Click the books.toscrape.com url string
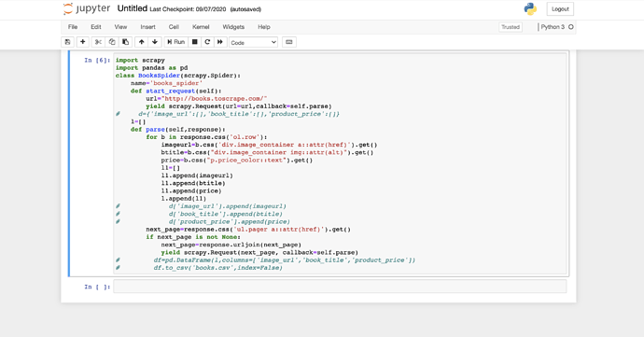The image size is (644, 337). coord(215,99)
